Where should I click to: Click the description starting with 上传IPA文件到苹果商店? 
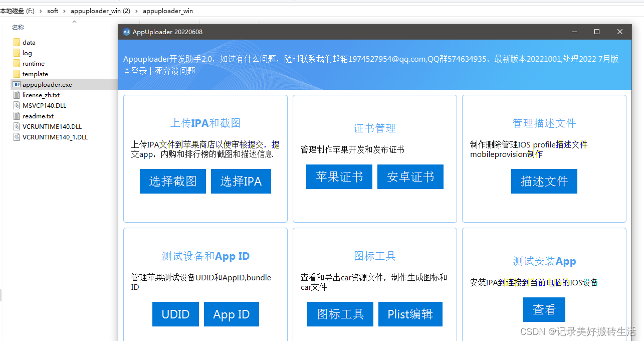click(205, 149)
